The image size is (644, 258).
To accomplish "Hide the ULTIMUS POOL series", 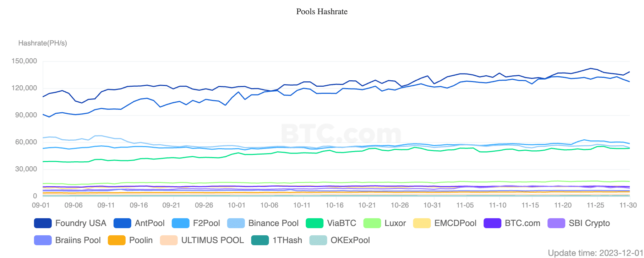I will pyautogui.click(x=169, y=240).
